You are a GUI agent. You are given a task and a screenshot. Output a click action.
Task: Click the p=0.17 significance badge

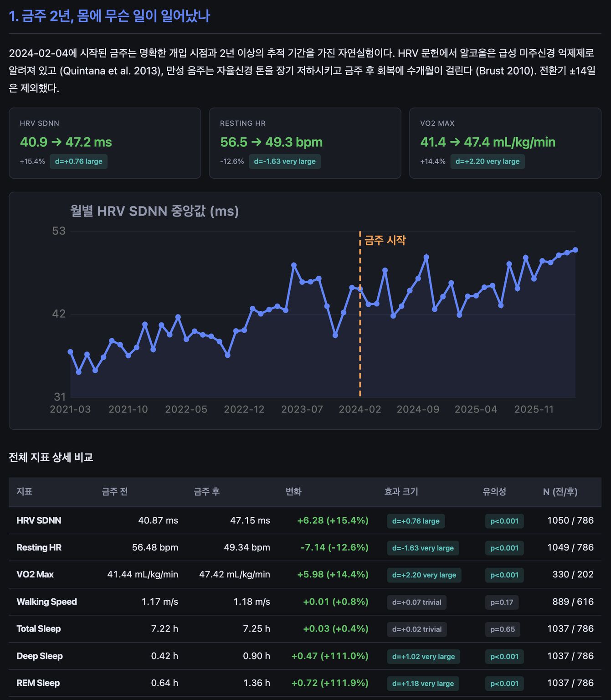coord(501,602)
